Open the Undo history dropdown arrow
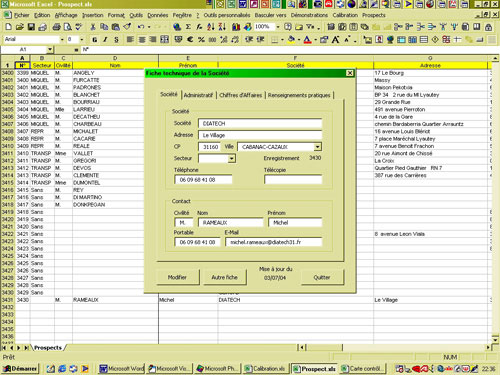This screenshot has height=375, width=500. click(x=149, y=27)
